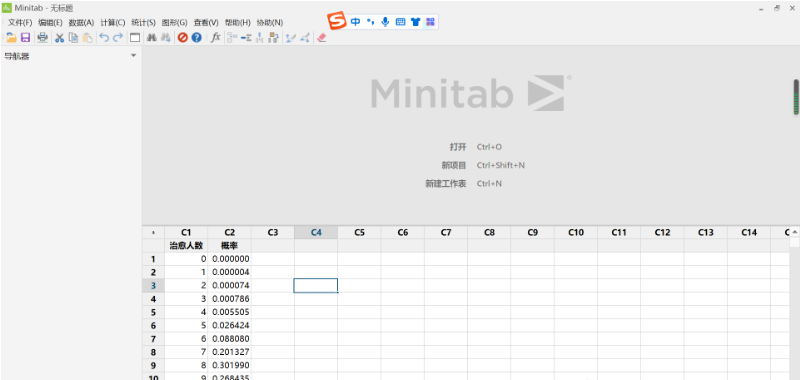The height and width of the screenshot is (380, 803).
Task: Click cell with value 0.005505
Action: (229, 312)
